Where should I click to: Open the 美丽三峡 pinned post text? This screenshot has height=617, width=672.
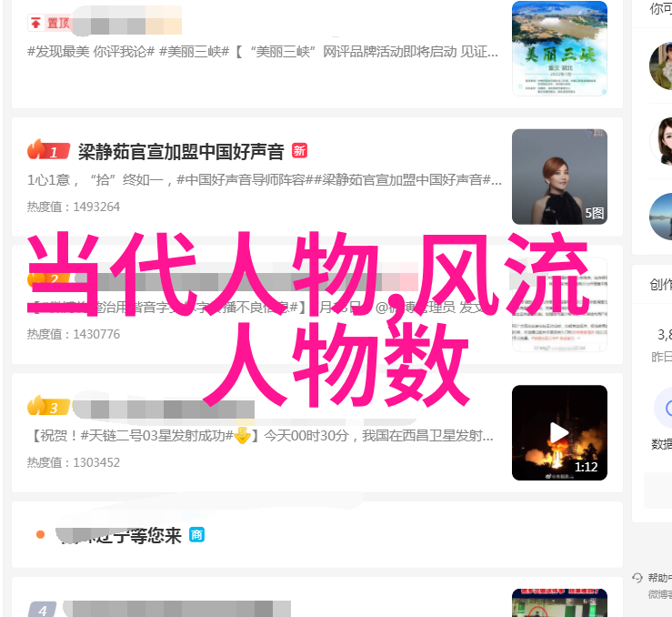262,52
